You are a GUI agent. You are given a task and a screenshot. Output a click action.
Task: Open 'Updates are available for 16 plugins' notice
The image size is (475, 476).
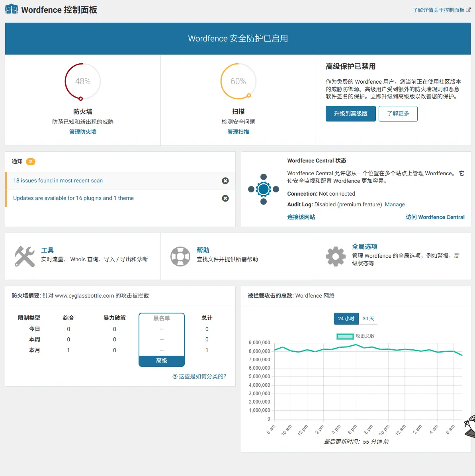pos(73,198)
